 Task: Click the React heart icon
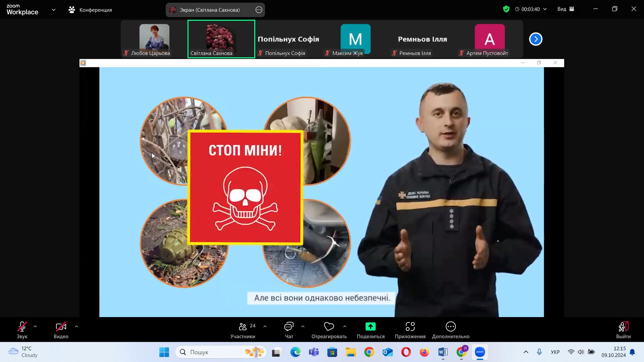(329, 326)
